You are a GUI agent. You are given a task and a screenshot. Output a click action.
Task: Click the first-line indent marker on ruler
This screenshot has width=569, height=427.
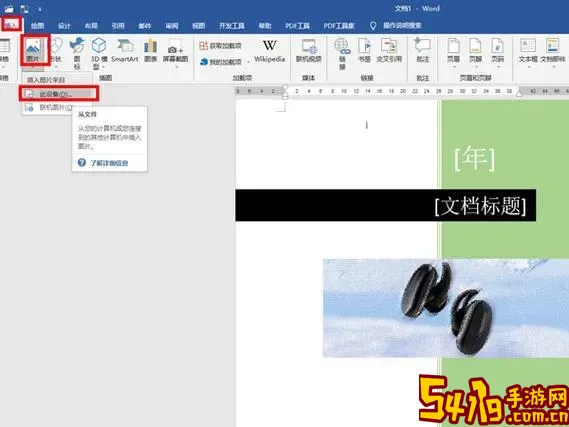[x=285, y=88]
